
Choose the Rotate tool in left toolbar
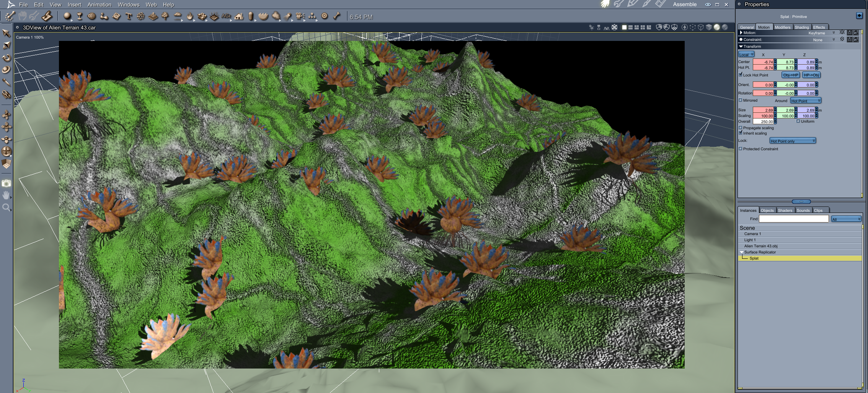pos(6,58)
